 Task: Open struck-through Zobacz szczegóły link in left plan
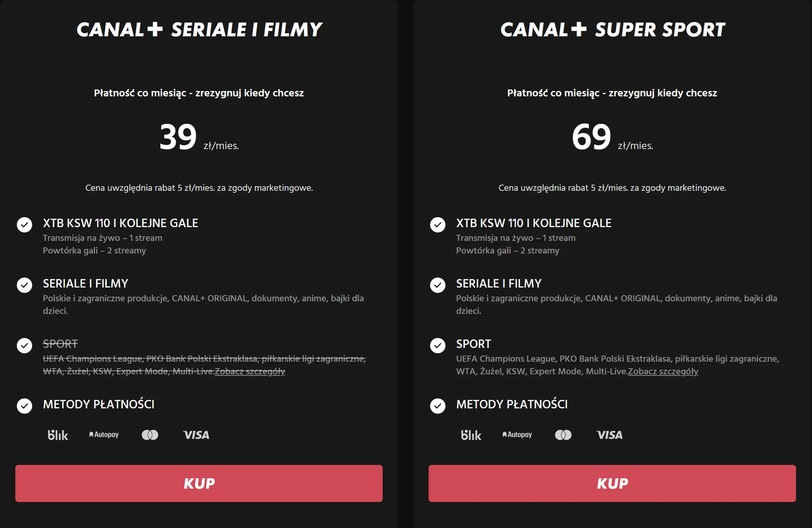(250, 371)
